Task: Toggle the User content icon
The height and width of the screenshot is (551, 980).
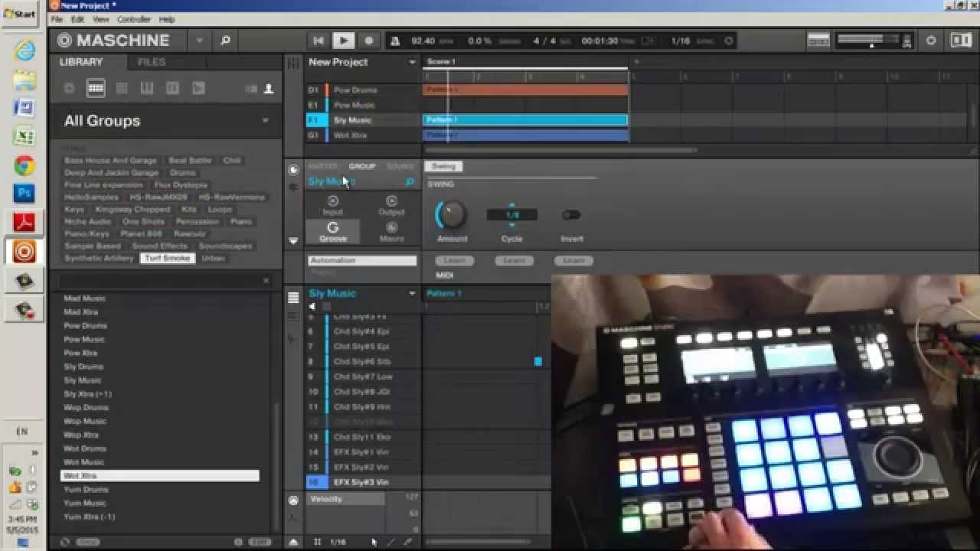Action: (269, 89)
